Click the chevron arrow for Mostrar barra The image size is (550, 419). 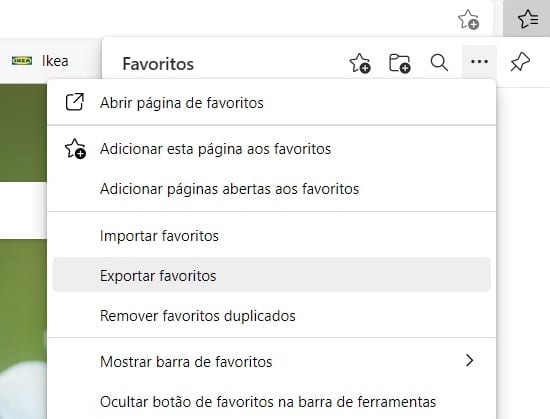469,360
